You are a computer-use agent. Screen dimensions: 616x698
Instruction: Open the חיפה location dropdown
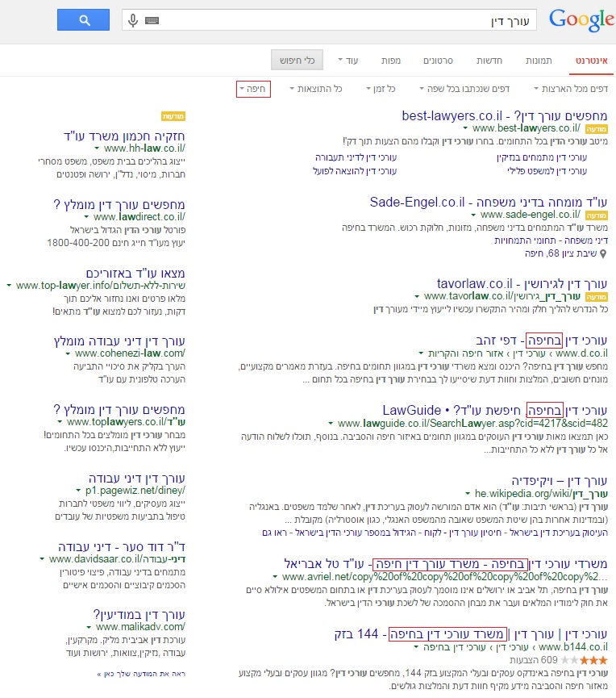coord(253,88)
